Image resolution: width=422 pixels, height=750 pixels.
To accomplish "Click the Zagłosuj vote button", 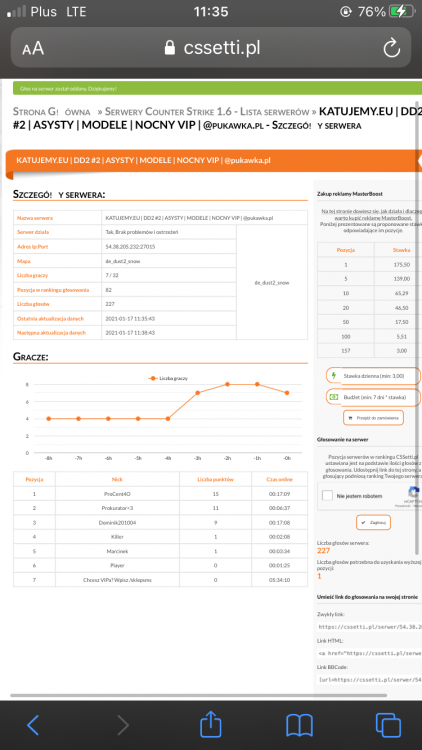I will [x=373, y=522].
